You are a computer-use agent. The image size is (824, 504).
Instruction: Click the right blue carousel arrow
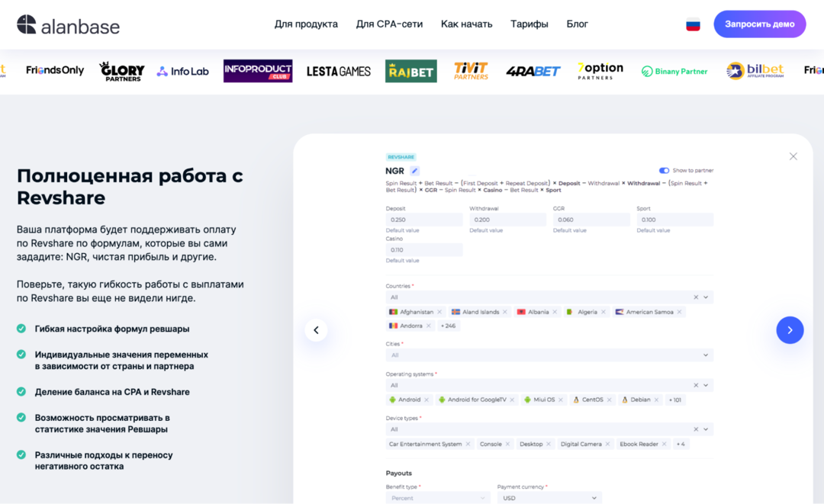pos(790,329)
